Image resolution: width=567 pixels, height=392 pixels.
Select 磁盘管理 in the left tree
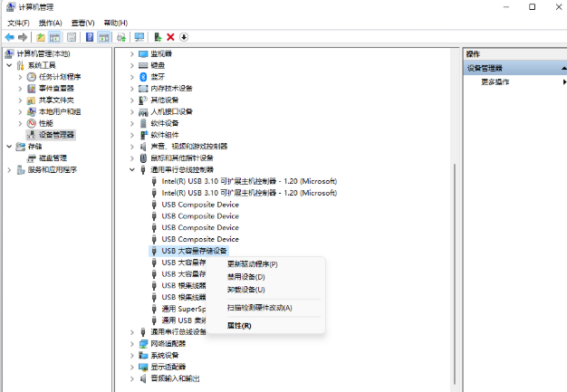[x=53, y=158]
